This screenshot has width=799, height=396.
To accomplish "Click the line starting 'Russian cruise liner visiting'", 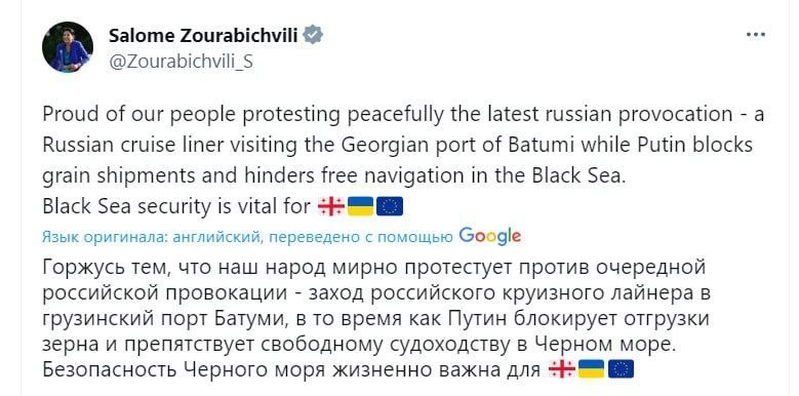I will point(397,145).
